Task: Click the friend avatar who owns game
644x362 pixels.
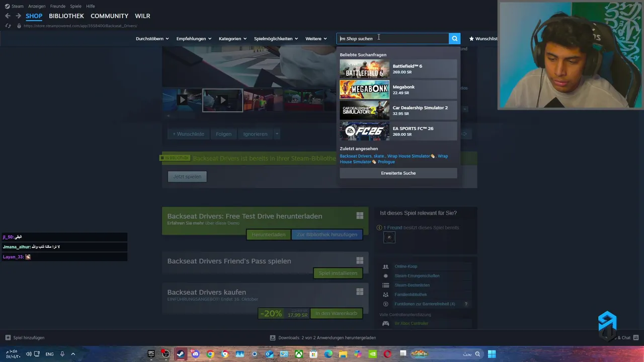Action: tap(389, 238)
